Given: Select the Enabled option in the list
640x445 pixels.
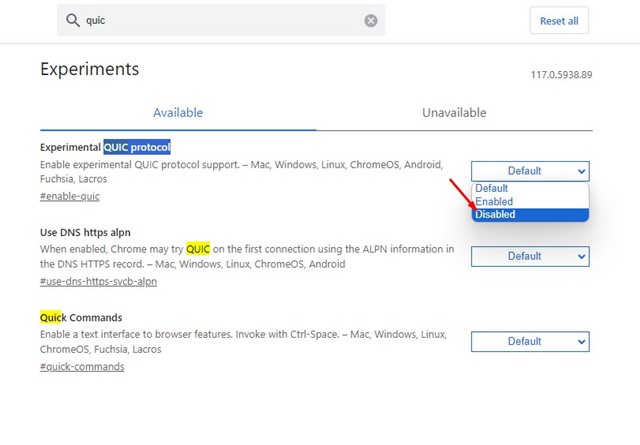Looking at the screenshot, I should point(494,201).
